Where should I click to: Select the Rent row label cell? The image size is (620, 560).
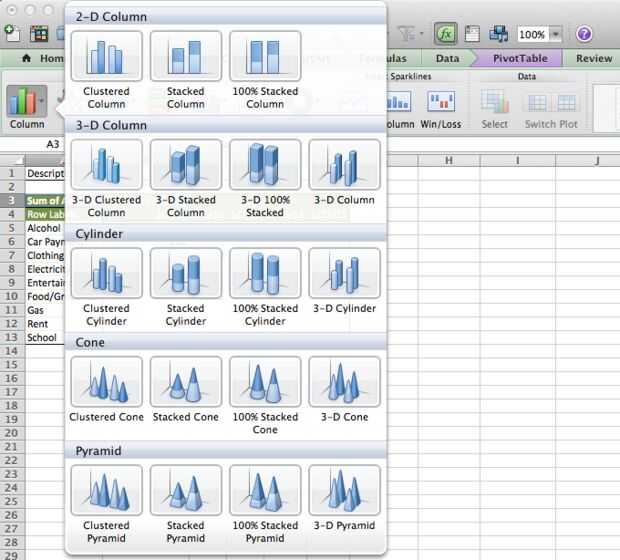(x=45, y=324)
